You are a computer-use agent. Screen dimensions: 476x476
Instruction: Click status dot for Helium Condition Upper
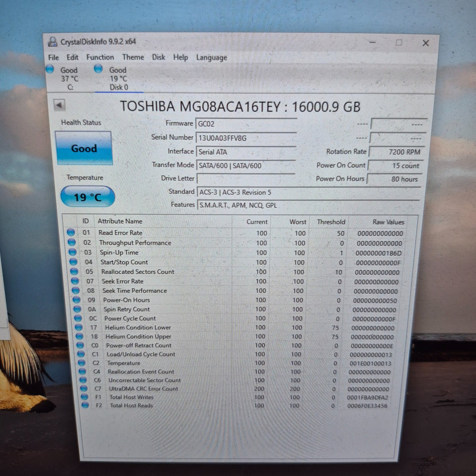pos(80,336)
